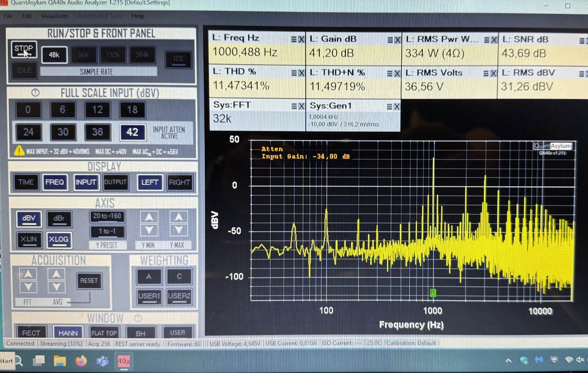Open options menu of Sys:Gen1 tile
The width and height of the screenshot is (588, 373).
390,106
